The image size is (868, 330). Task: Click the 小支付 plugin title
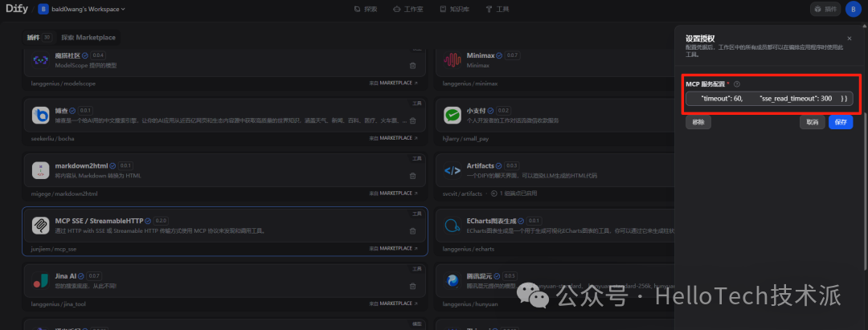click(477, 111)
